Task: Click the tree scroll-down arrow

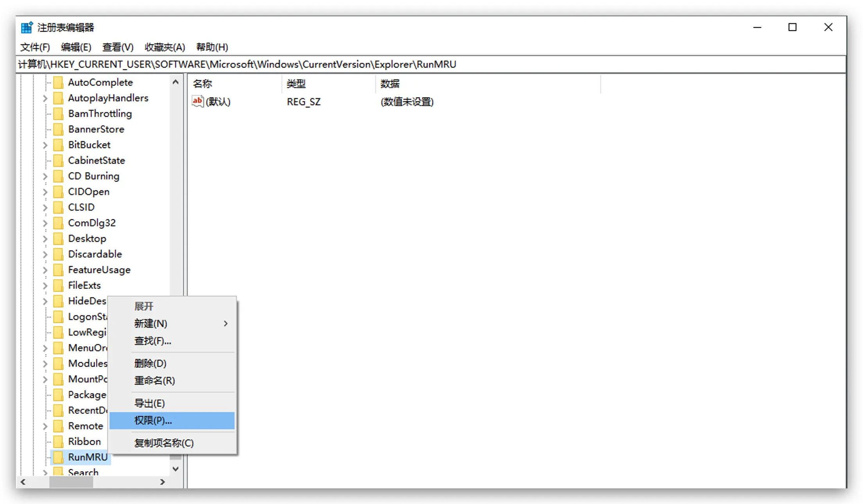Action: tap(176, 469)
